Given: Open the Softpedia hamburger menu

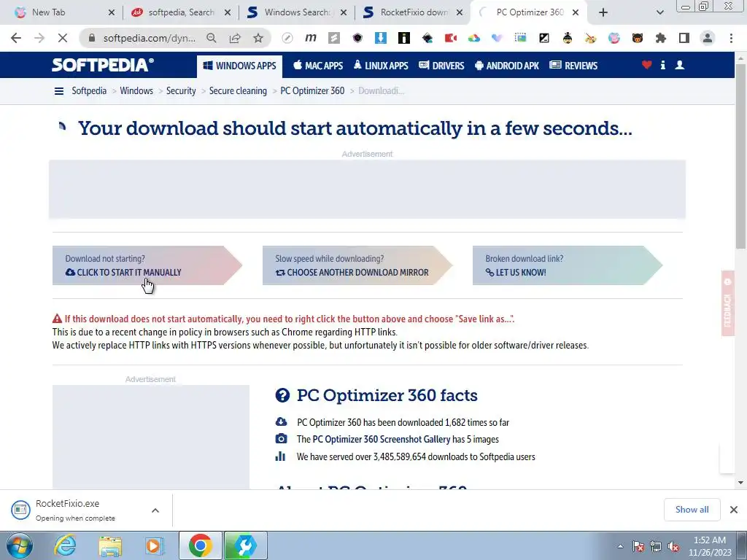Looking at the screenshot, I should click(59, 91).
